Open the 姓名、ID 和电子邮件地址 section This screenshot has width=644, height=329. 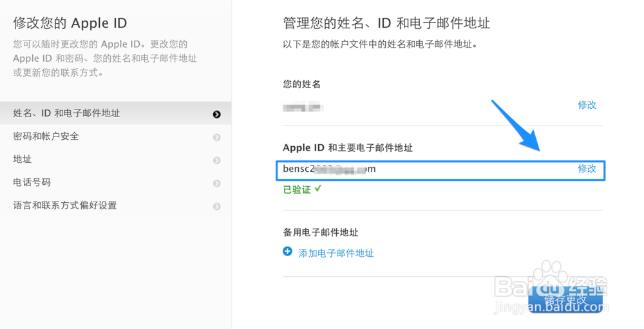point(66,113)
